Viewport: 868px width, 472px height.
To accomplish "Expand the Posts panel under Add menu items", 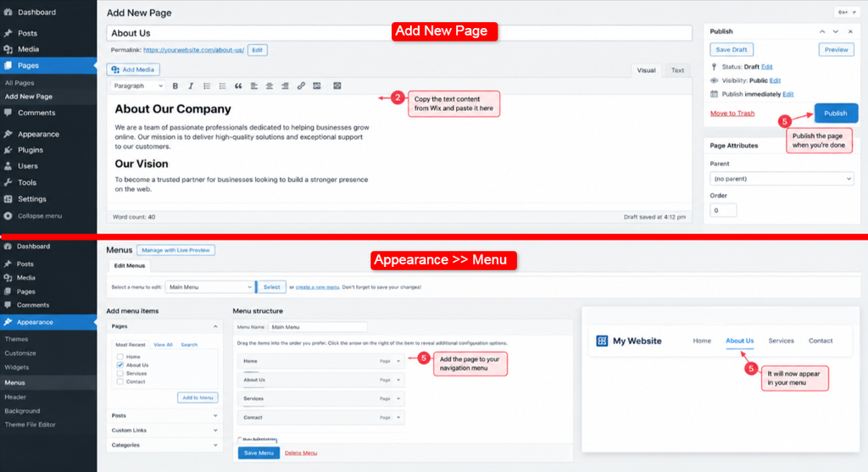I will 215,415.
